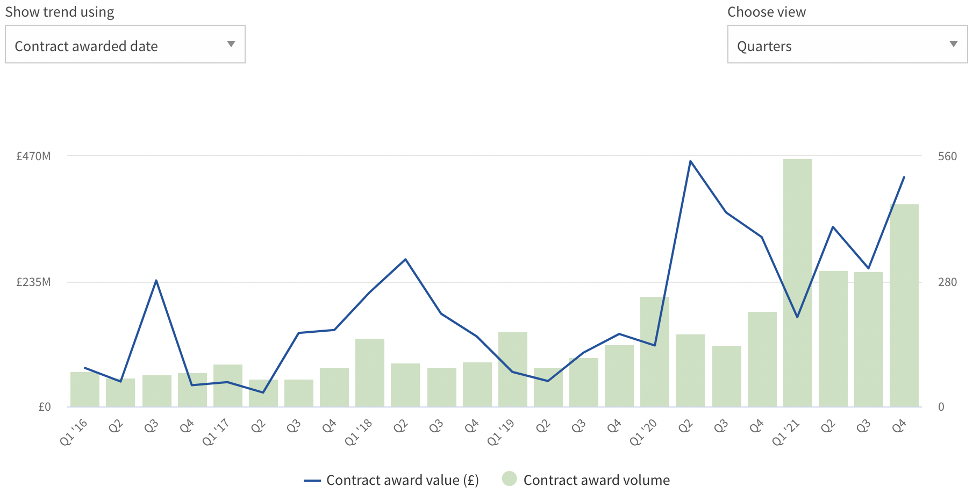The image size is (980, 500).
Task: Select the Q4 2021 volume bar
Action: point(904,306)
